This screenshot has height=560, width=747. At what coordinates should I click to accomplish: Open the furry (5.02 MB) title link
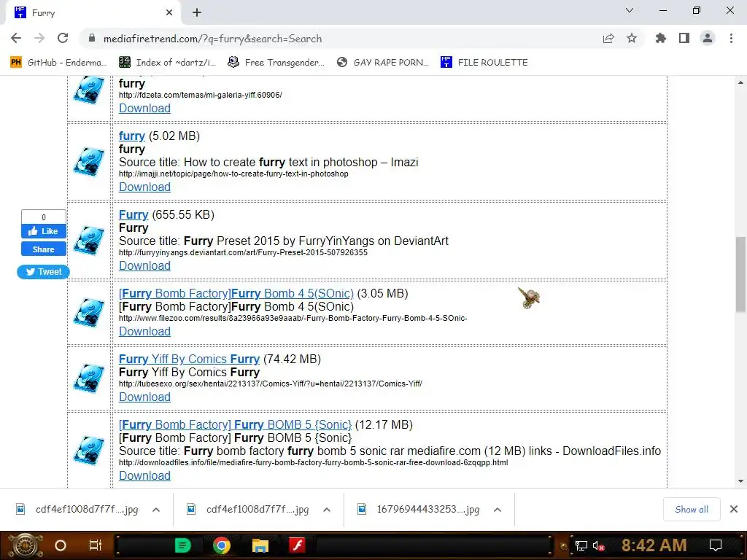tap(131, 136)
